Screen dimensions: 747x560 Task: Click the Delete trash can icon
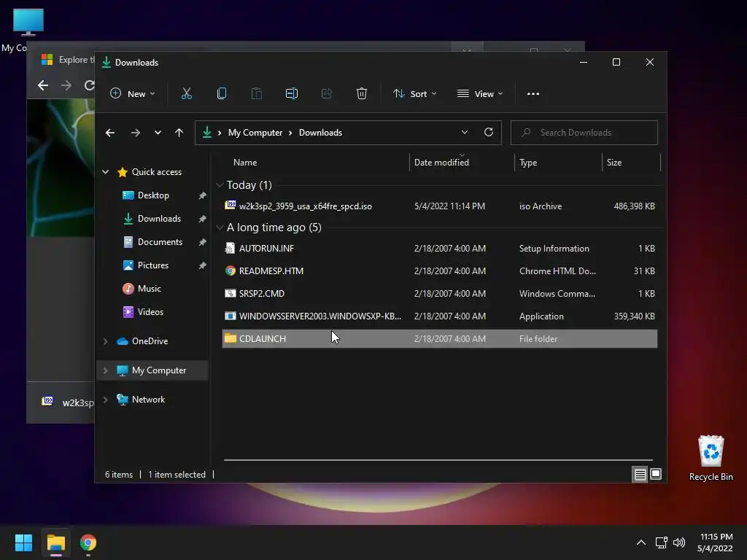(x=362, y=94)
